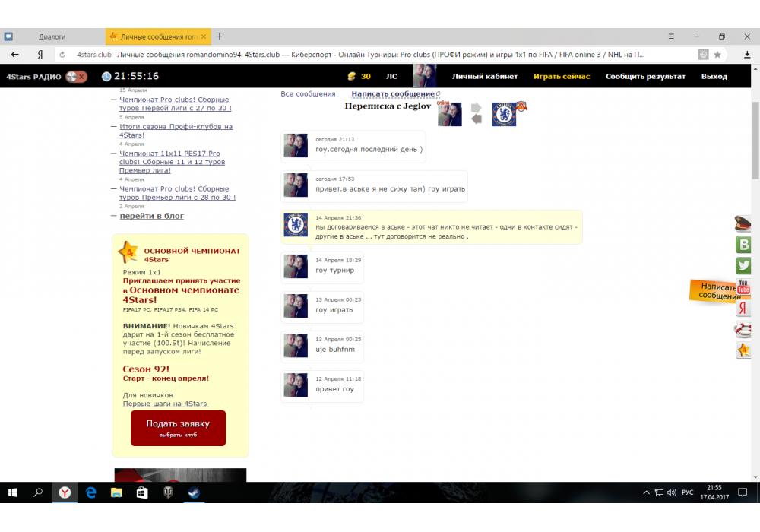Open Личный кабинет in top menu

pyautogui.click(x=485, y=76)
